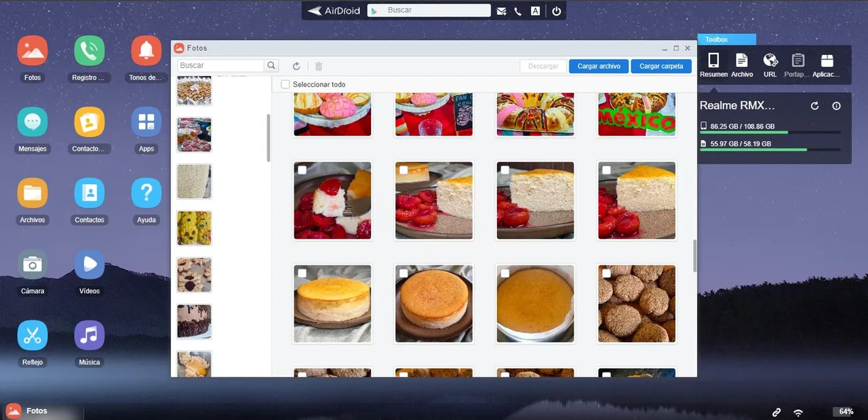Select the URL toolbox tab

pos(770,65)
